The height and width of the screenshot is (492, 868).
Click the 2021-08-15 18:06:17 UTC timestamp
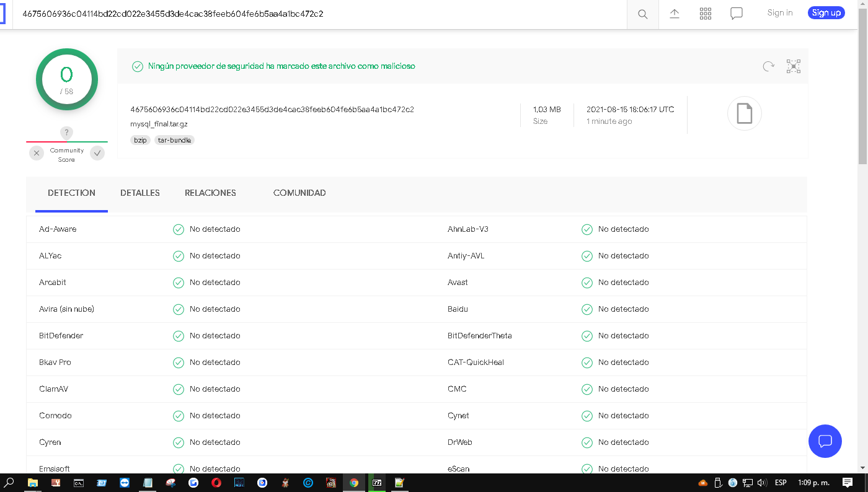click(631, 110)
